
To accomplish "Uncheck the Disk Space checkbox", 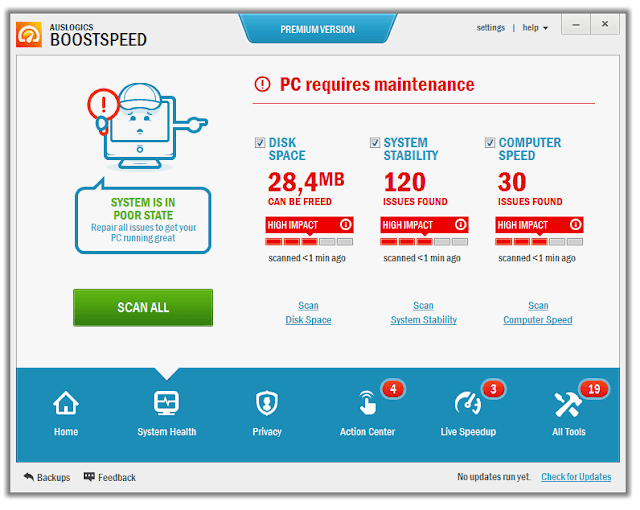I will click(x=260, y=142).
